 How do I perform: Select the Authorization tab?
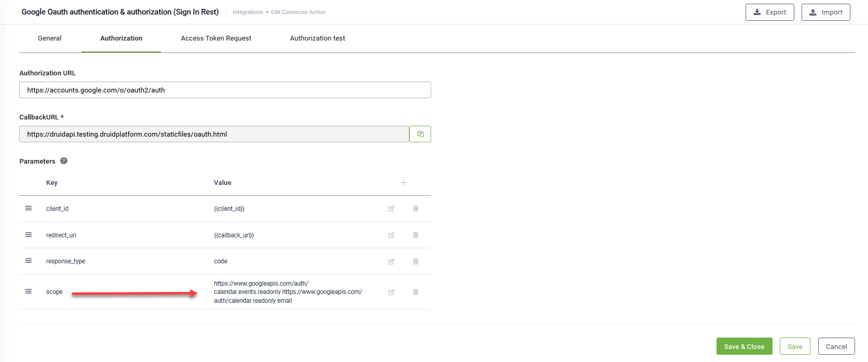[x=121, y=38]
